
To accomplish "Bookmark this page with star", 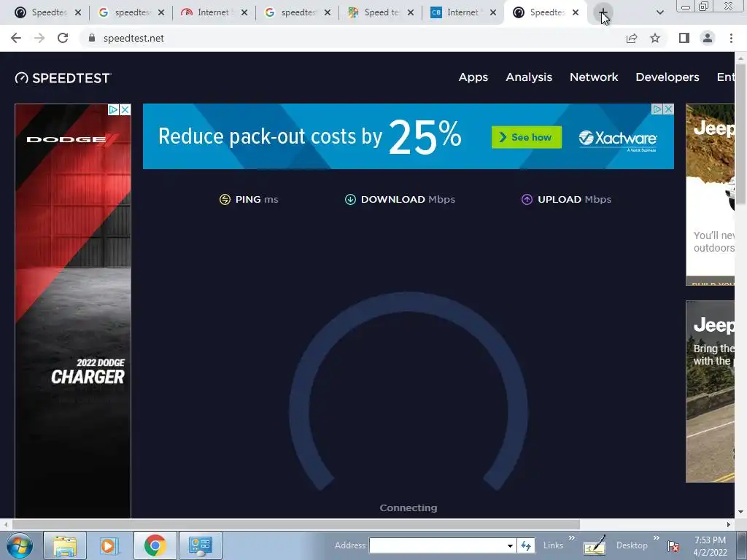I will pyautogui.click(x=656, y=38).
